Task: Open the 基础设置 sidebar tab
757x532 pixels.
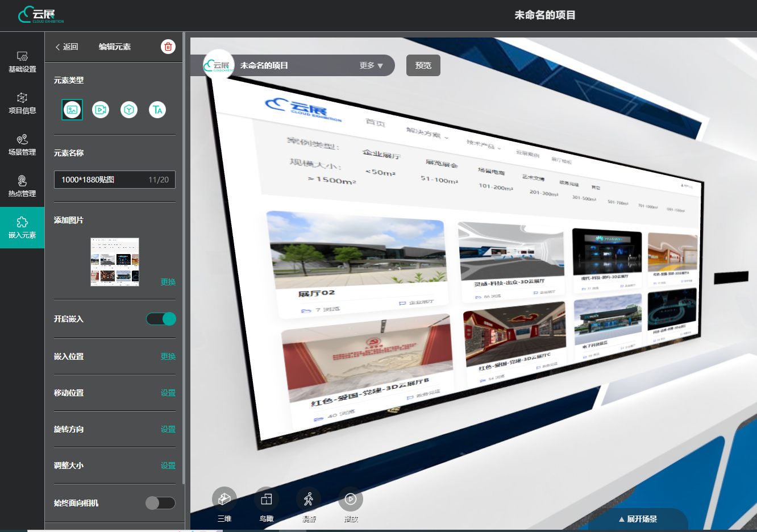Action: pos(22,61)
